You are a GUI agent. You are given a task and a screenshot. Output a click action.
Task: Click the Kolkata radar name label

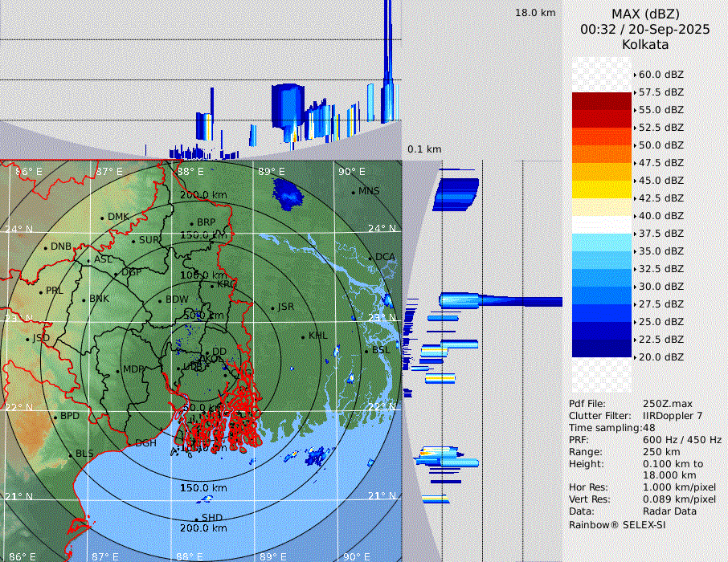click(645, 44)
